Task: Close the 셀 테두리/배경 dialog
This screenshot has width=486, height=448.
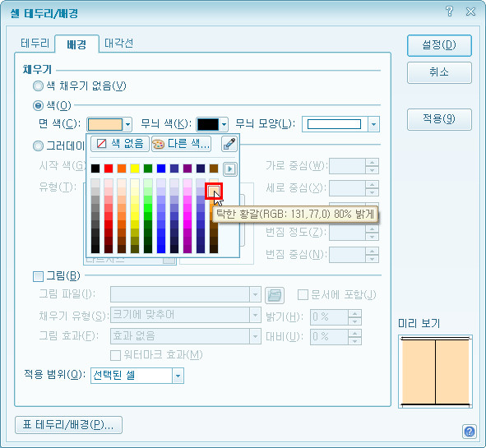Action: (470, 12)
